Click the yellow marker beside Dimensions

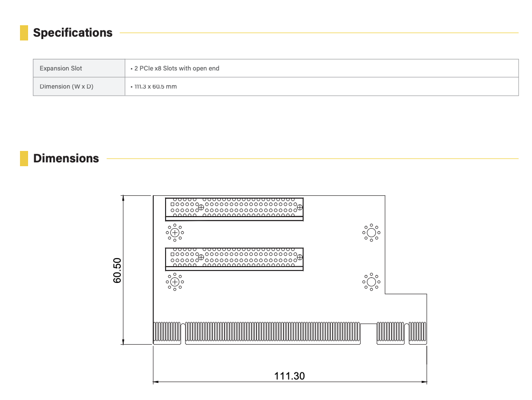(24, 159)
